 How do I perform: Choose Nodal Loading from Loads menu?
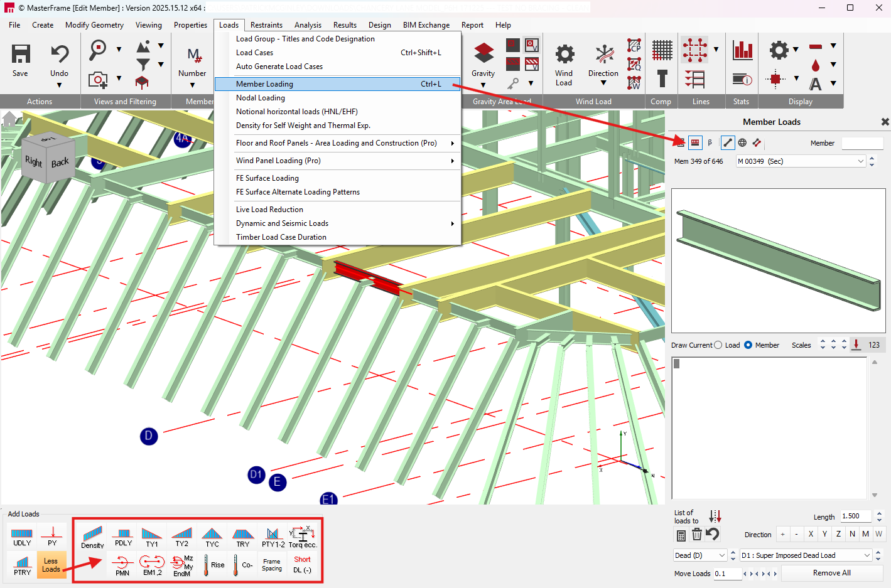coord(261,98)
